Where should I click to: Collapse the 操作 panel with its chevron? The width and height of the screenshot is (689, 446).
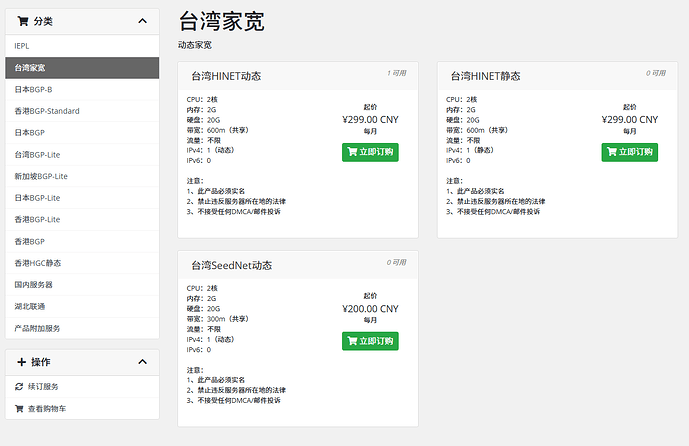coord(142,362)
